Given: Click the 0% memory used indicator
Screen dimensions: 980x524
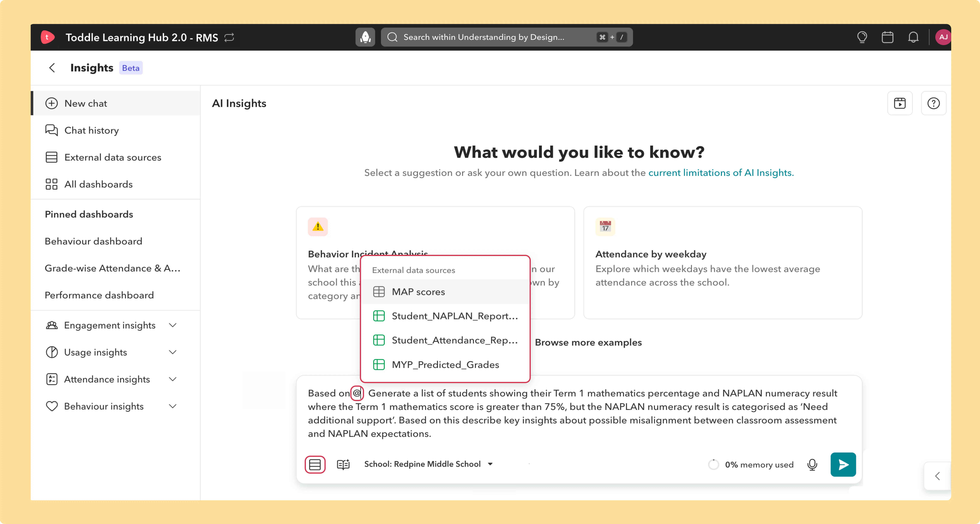Looking at the screenshot, I should pyautogui.click(x=751, y=465).
